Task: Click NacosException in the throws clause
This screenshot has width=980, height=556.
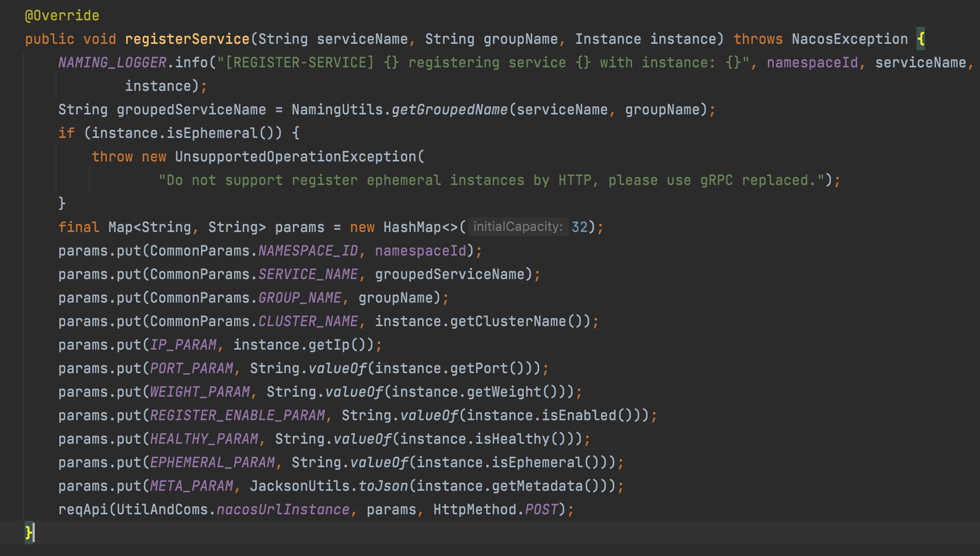Action: [850, 39]
